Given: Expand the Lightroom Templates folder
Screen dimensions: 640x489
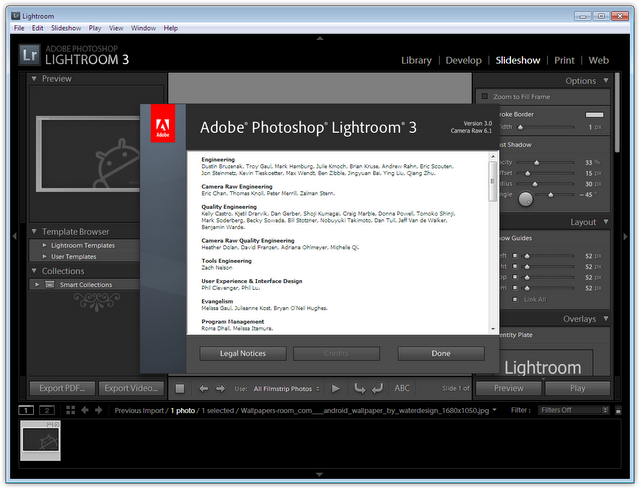Looking at the screenshot, I should (x=44, y=245).
